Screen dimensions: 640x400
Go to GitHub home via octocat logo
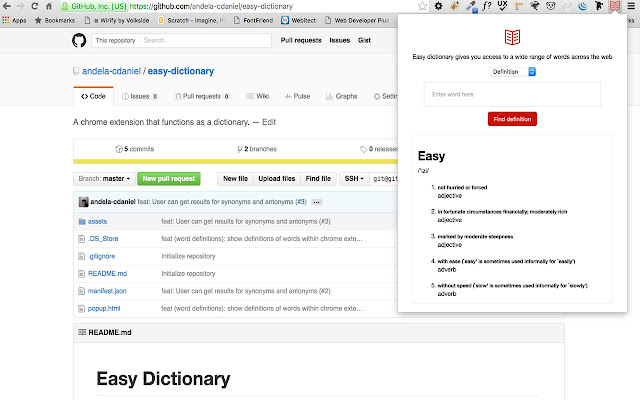click(79, 40)
